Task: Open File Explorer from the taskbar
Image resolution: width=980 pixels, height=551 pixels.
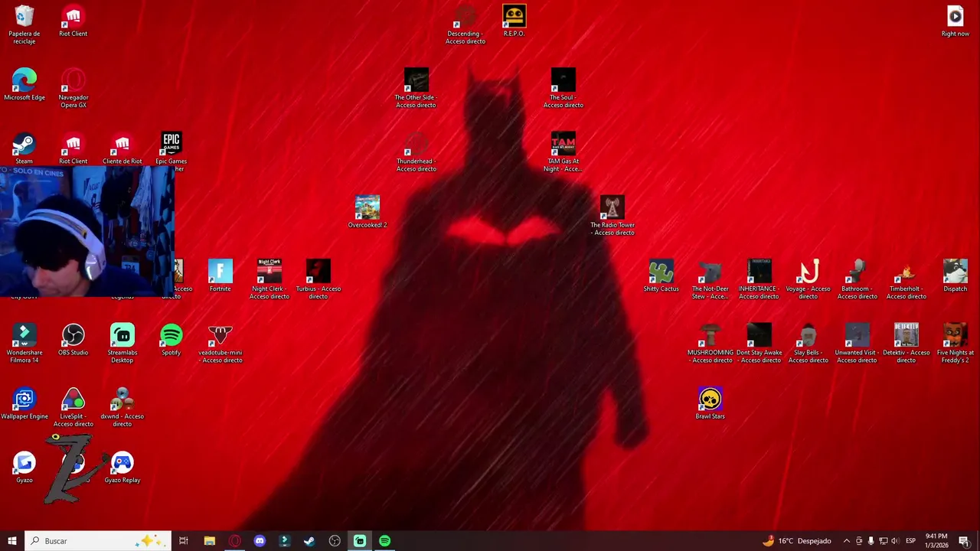Action: [209, 541]
